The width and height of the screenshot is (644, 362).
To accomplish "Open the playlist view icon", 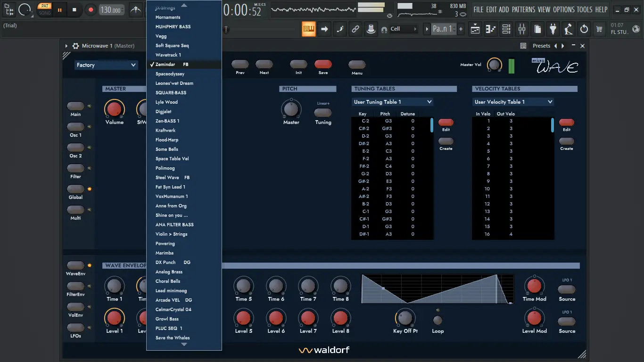I will point(475,29).
